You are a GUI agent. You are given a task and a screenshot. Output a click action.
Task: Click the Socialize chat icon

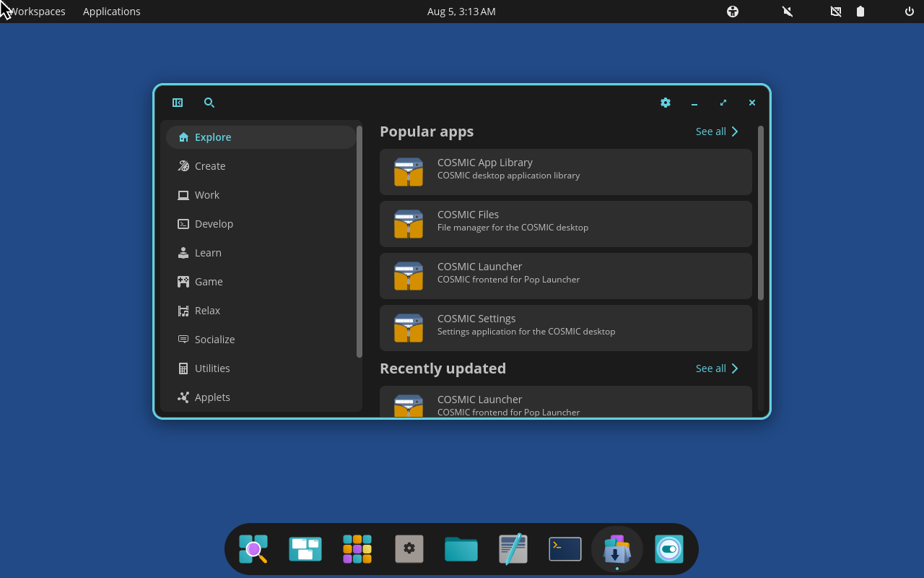pyautogui.click(x=183, y=340)
